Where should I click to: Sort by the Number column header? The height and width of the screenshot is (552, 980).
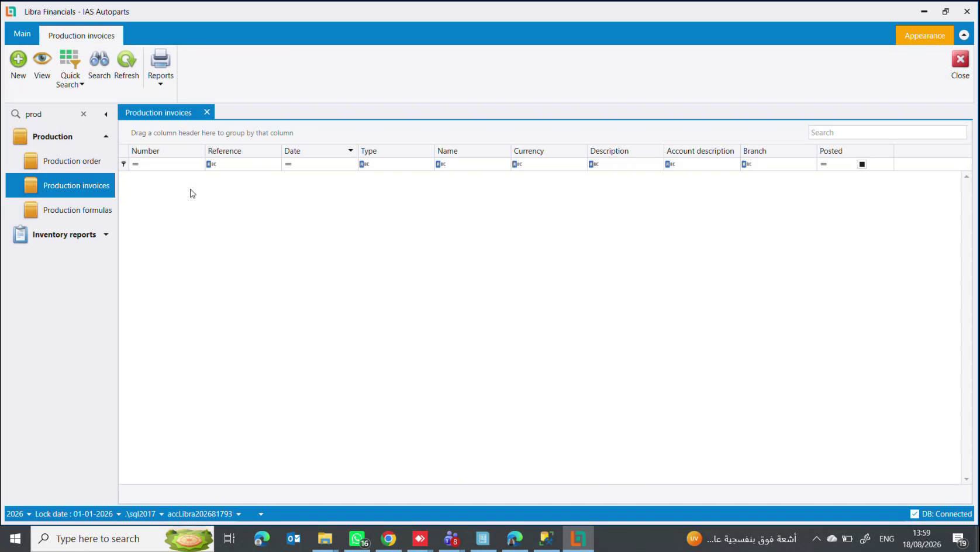tap(167, 151)
